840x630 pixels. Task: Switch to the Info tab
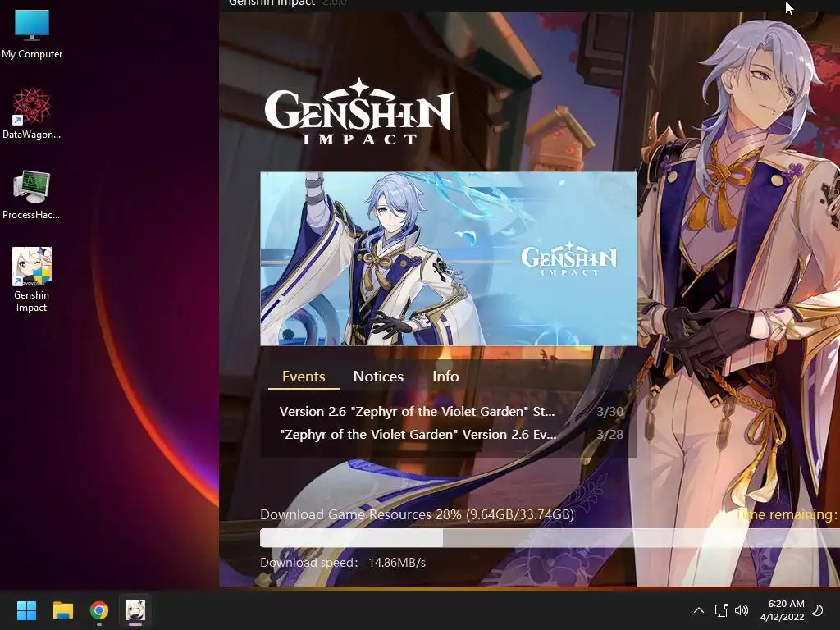(x=445, y=377)
